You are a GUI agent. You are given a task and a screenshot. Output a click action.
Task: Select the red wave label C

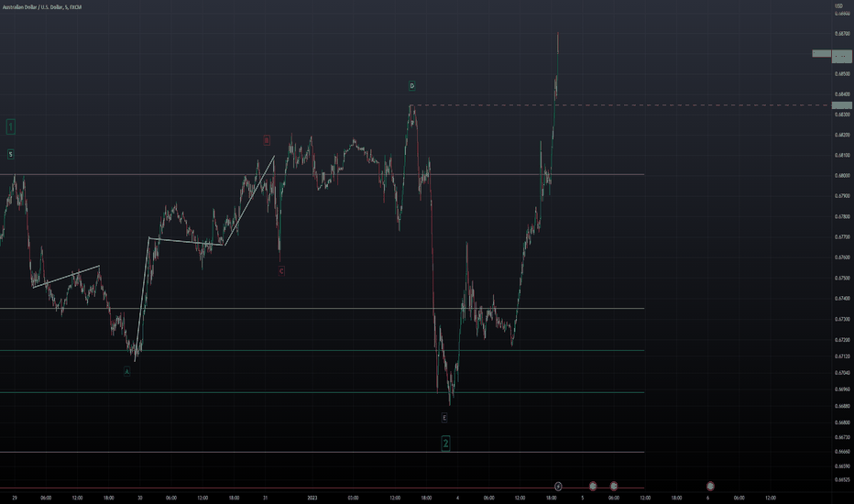coord(281,271)
